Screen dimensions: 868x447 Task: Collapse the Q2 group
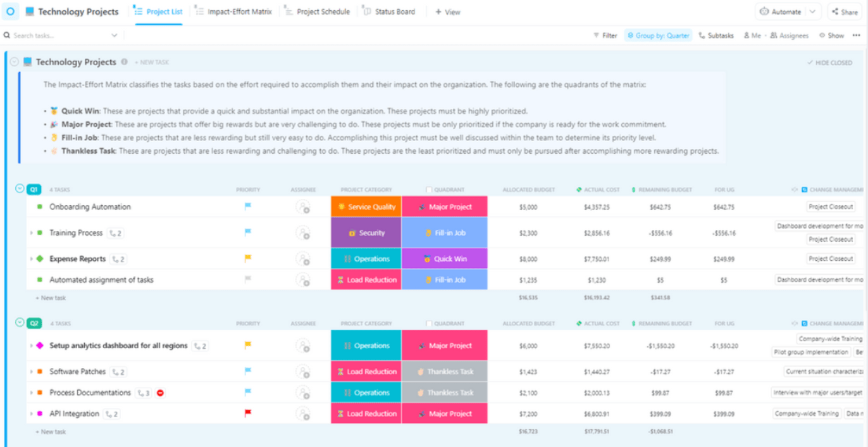tap(20, 323)
